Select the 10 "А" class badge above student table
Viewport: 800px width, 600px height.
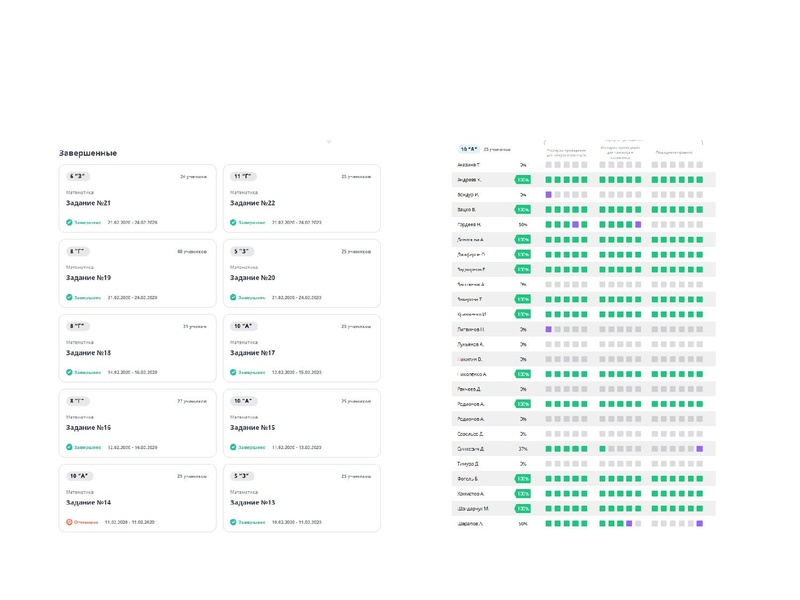468,148
